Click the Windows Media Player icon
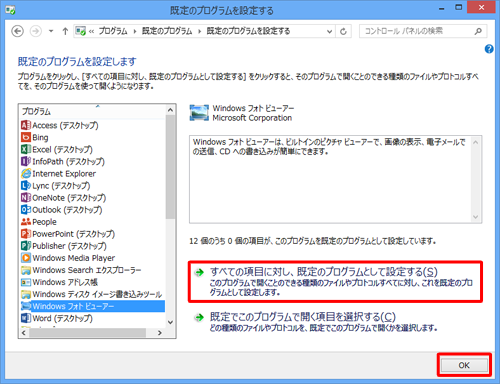The height and width of the screenshot is (384, 500). point(26,258)
